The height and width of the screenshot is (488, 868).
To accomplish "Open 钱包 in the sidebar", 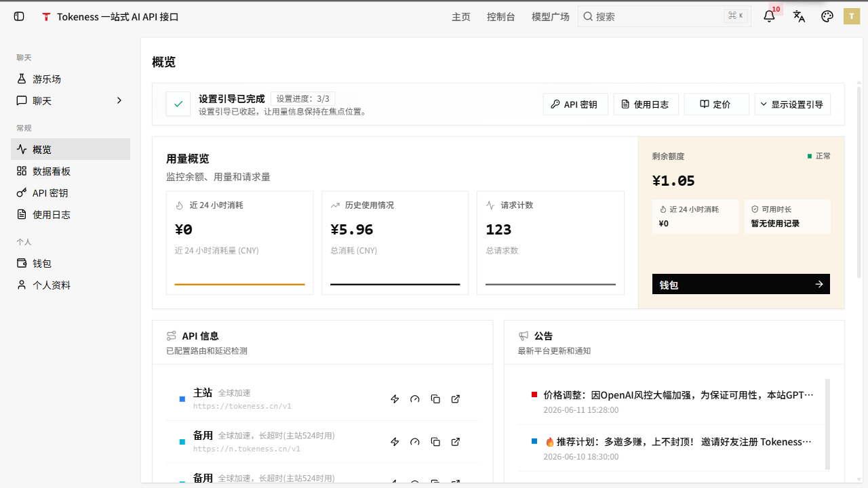I will click(71, 264).
